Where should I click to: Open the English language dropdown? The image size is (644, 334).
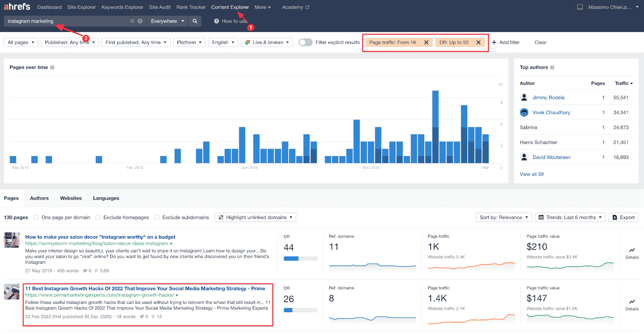tap(223, 42)
